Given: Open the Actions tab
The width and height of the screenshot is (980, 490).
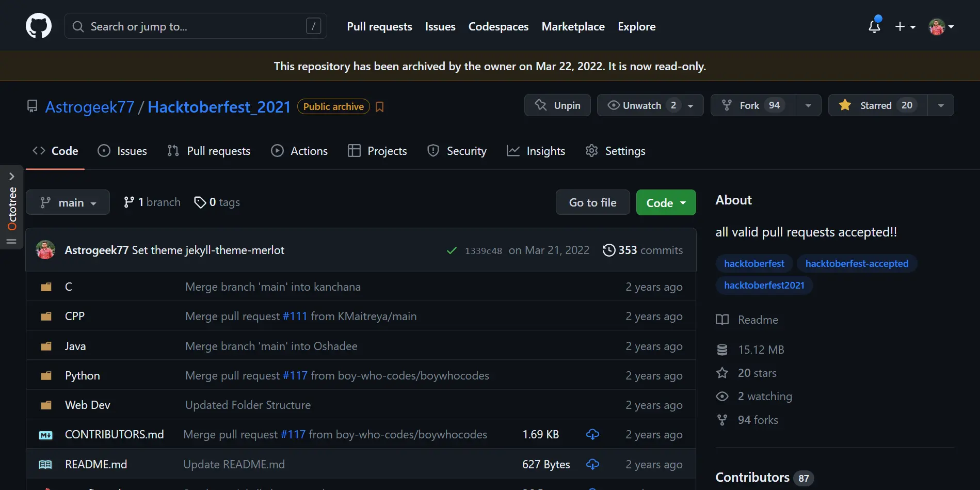Looking at the screenshot, I should pyautogui.click(x=299, y=151).
